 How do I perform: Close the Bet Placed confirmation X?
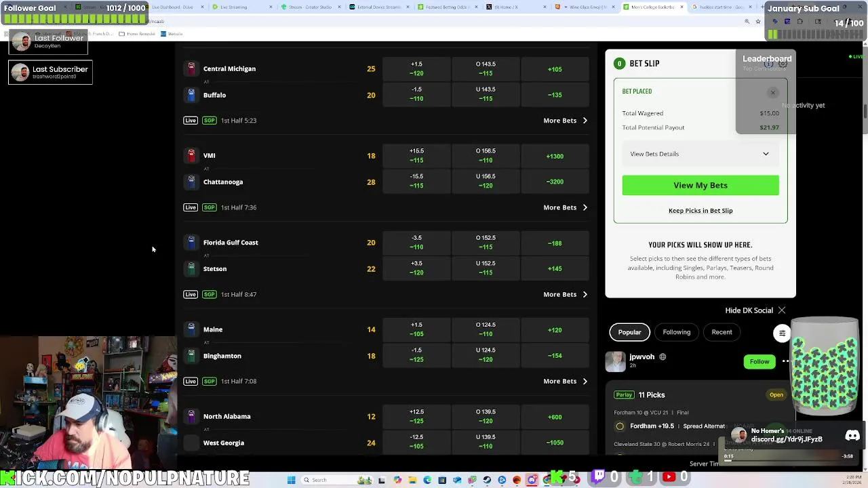772,93
